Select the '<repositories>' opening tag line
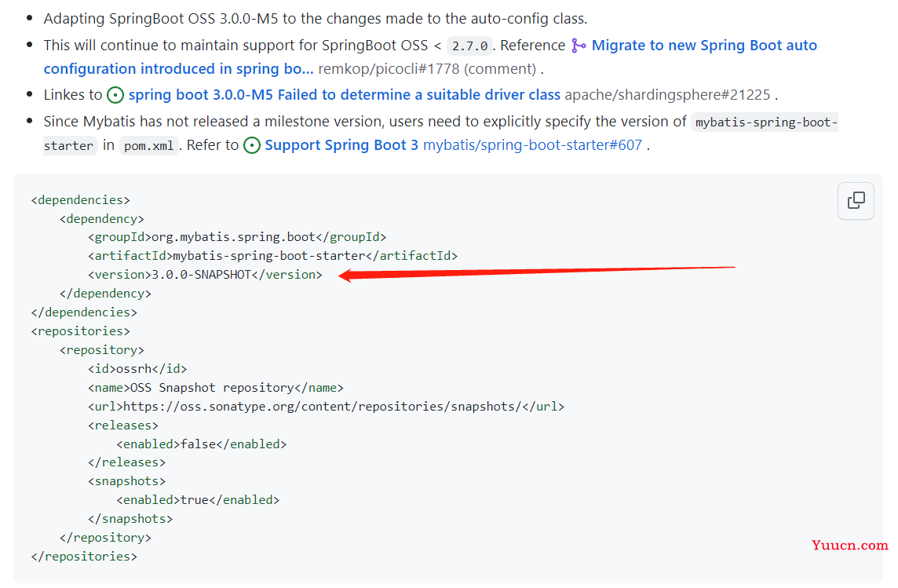Image resolution: width=898 pixels, height=588 pixels. 81,331
